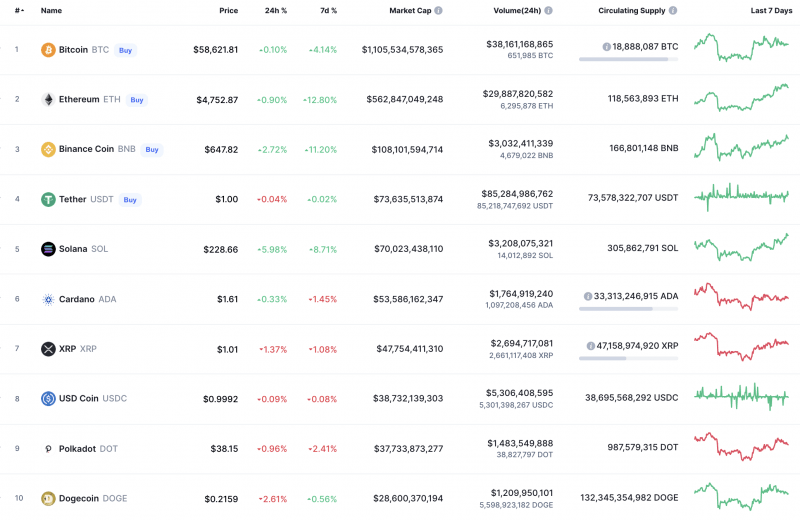Click the Cardano logo icon

click(48, 299)
